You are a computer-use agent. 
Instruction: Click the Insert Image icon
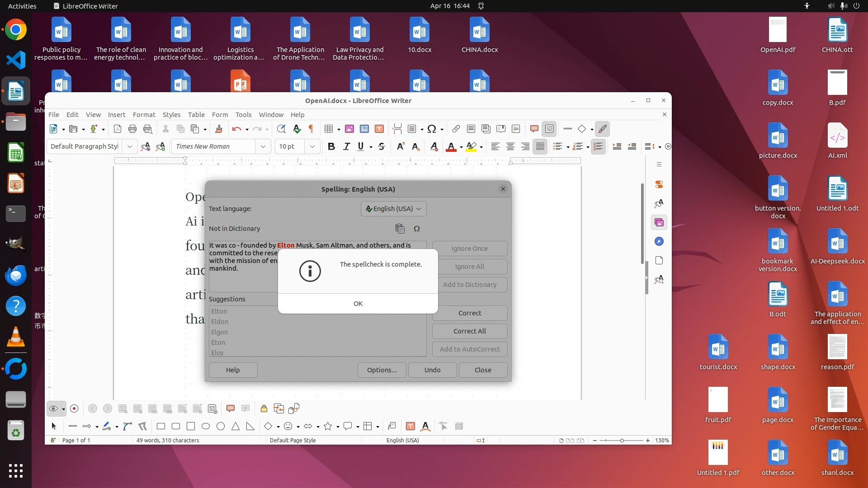[x=349, y=129]
